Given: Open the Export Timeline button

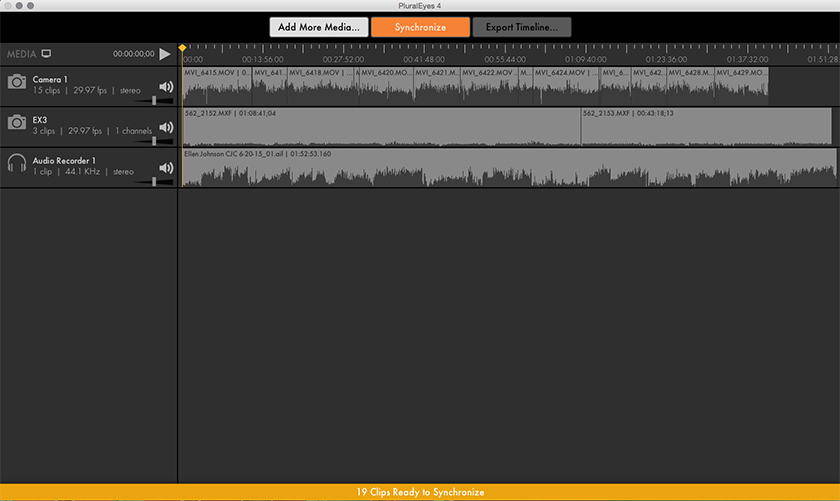Looking at the screenshot, I should (522, 27).
